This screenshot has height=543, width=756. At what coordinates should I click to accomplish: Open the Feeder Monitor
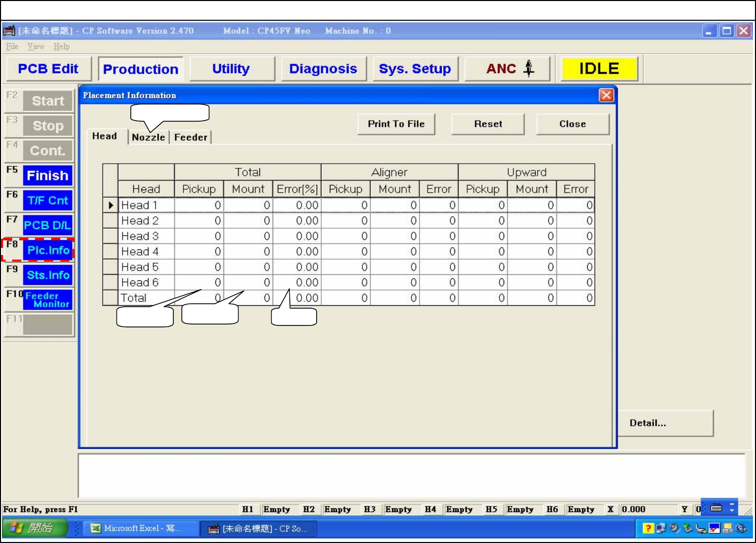(x=48, y=300)
